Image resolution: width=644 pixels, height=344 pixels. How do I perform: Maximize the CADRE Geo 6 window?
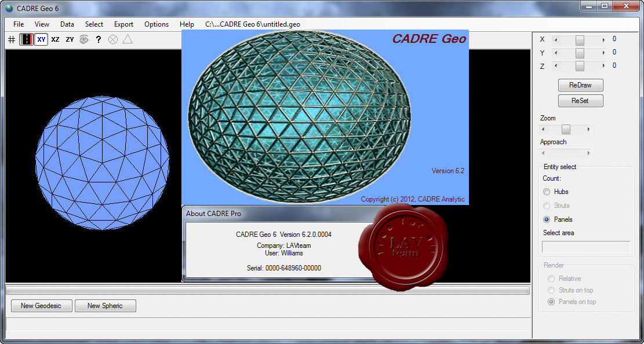pyautogui.click(x=605, y=6)
